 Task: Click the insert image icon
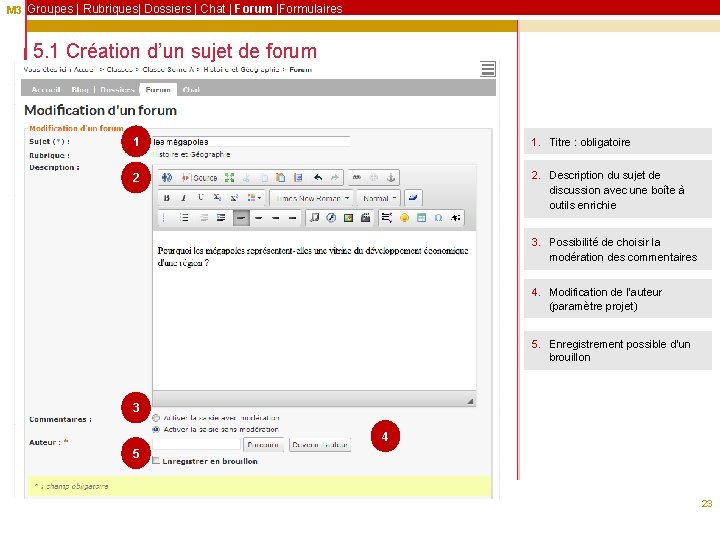coord(349,218)
